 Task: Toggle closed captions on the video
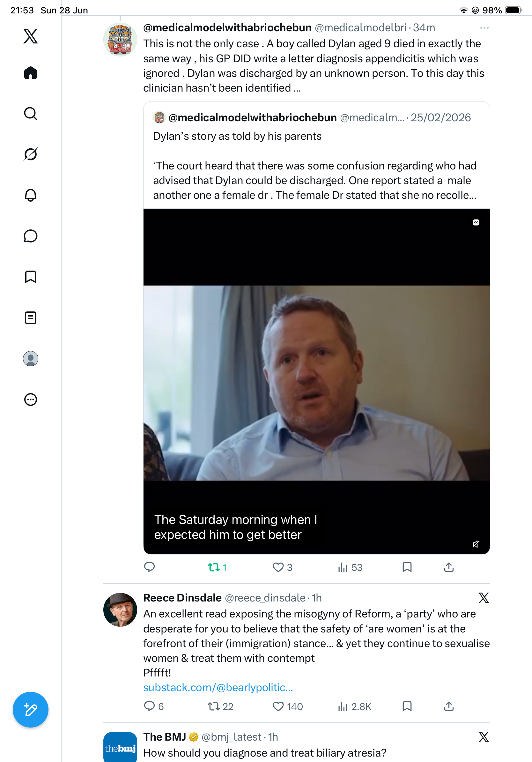coord(476,222)
